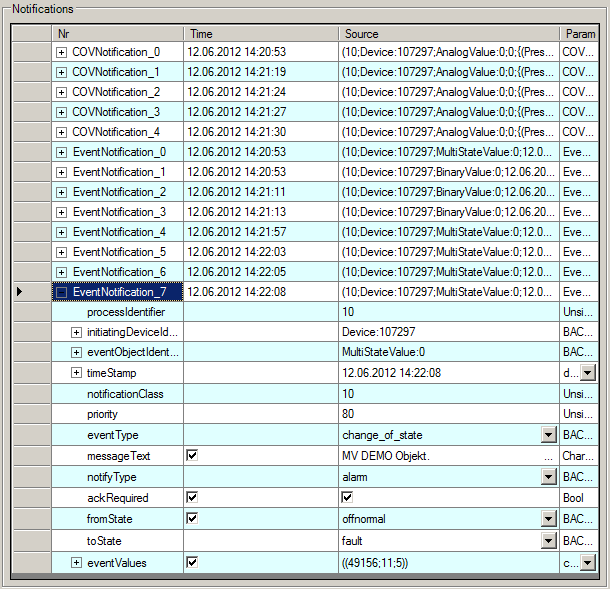The width and height of the screenshot is (610, 589).
Task: Click the Param cell of EventNotification_3
Action: [x=579, y=212]
